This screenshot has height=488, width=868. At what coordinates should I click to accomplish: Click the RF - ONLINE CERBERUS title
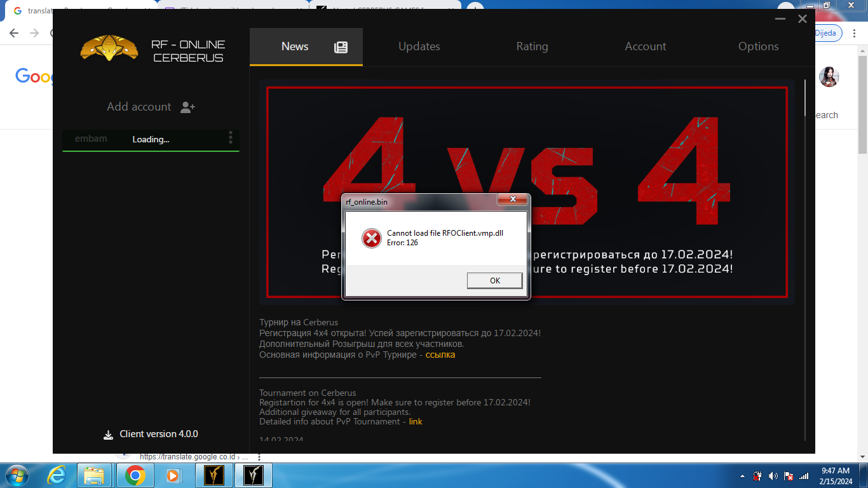pos(188,51)
